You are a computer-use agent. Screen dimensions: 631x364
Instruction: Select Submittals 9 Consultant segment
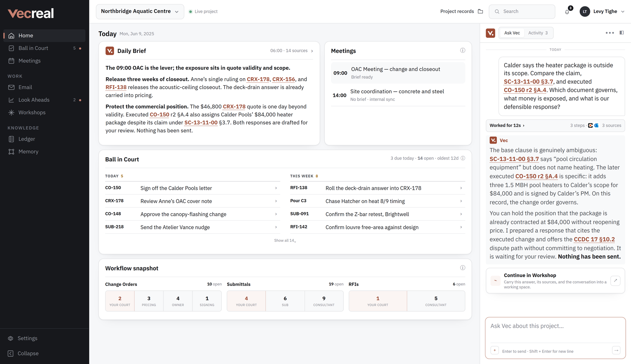(x=324, y=301)
